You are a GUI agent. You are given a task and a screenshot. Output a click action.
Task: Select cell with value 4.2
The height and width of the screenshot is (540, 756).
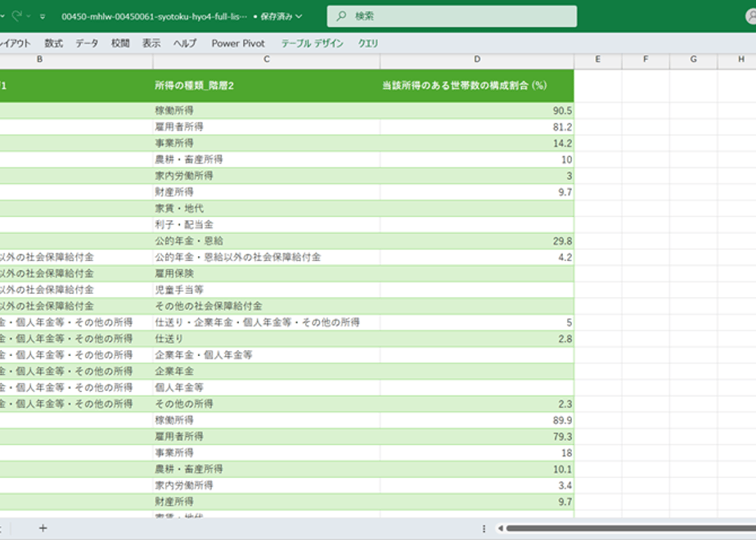(x=477, y=258)
